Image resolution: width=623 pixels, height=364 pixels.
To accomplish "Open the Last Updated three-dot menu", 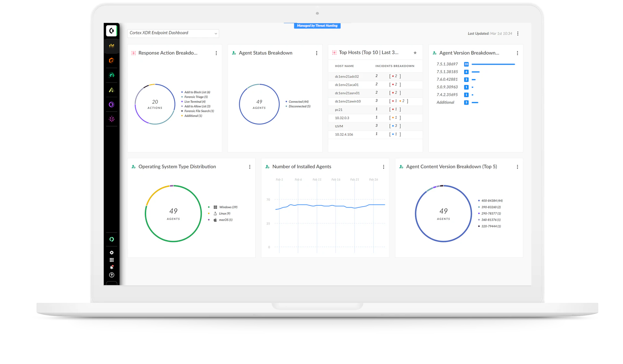I will tap(518, 33).
